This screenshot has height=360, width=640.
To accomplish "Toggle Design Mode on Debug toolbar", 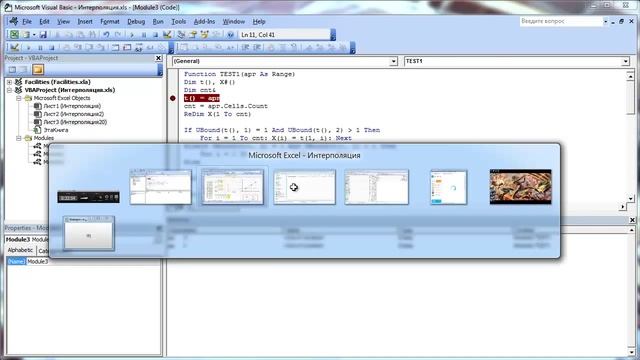I will click(15, 47).
